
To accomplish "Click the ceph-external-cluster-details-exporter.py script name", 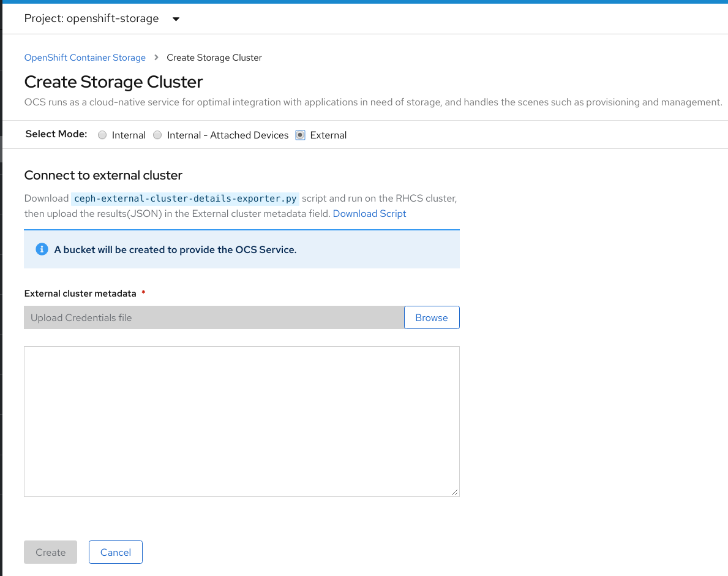I will (x=186, y=199).
